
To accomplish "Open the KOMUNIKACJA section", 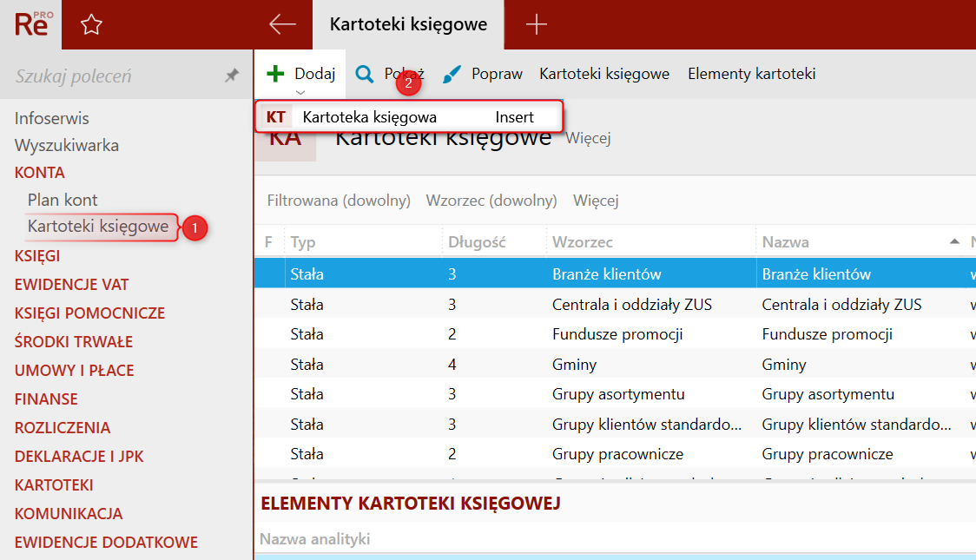I will [69, 513].
